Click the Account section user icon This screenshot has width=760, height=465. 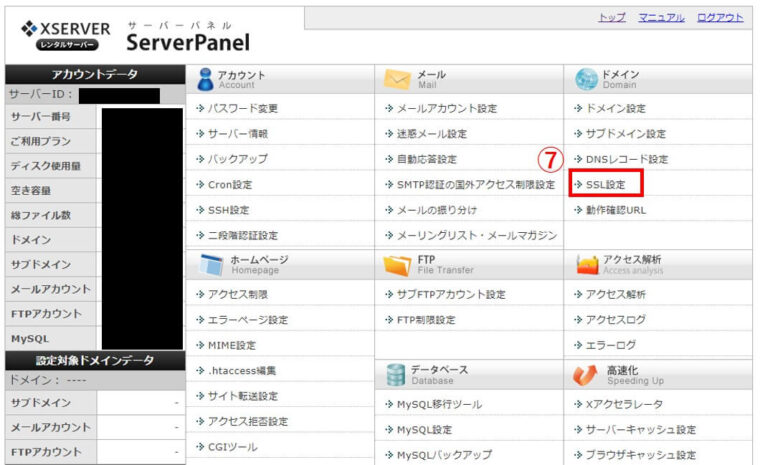[x=206, y=79]
